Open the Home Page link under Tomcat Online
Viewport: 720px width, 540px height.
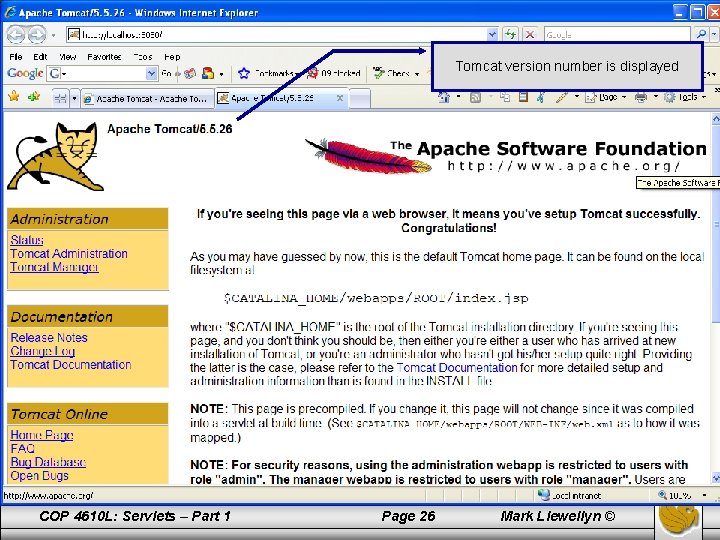point(42,435)
